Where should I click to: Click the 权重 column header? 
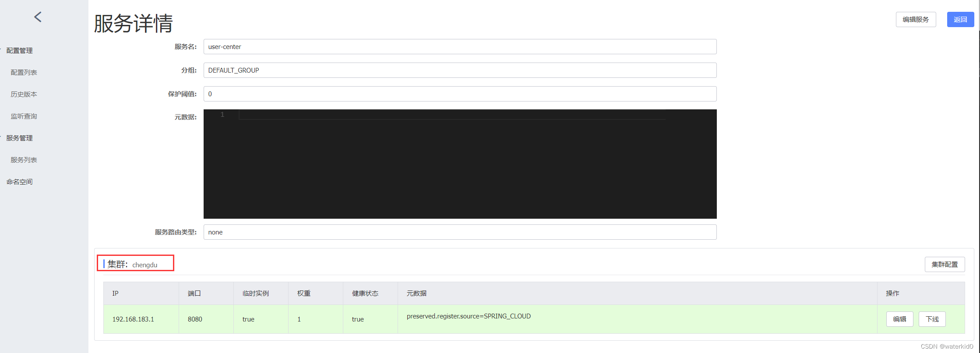[316, 294]
